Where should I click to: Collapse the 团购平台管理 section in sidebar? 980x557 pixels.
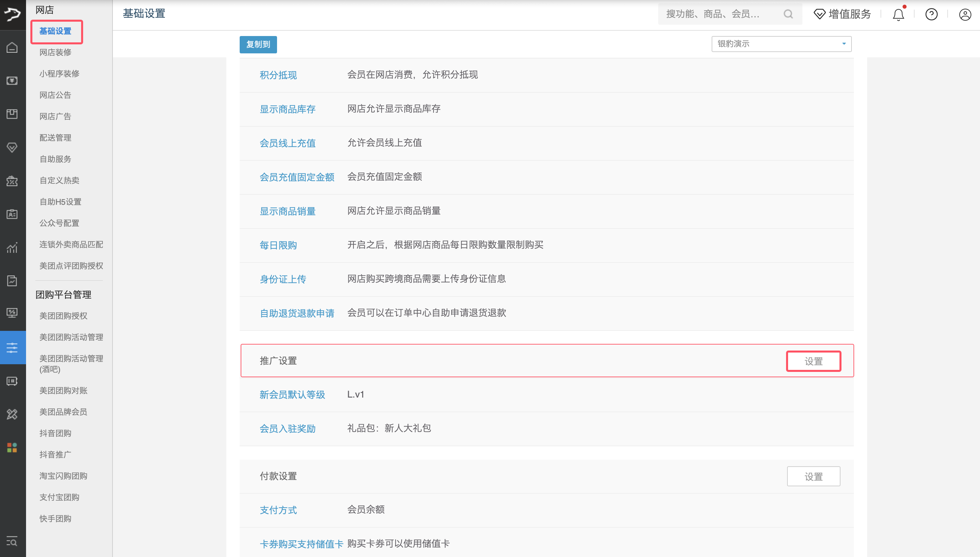pos(63,295)
